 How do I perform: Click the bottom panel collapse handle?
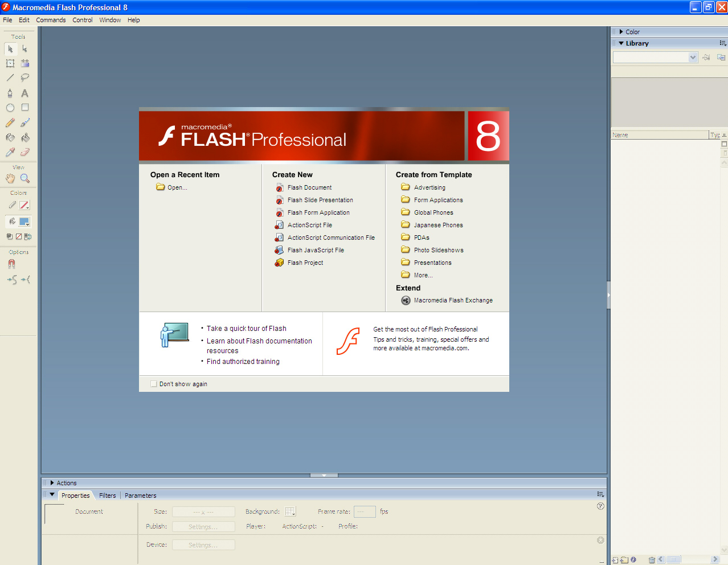pyautogui.click(x=324, y=475)
